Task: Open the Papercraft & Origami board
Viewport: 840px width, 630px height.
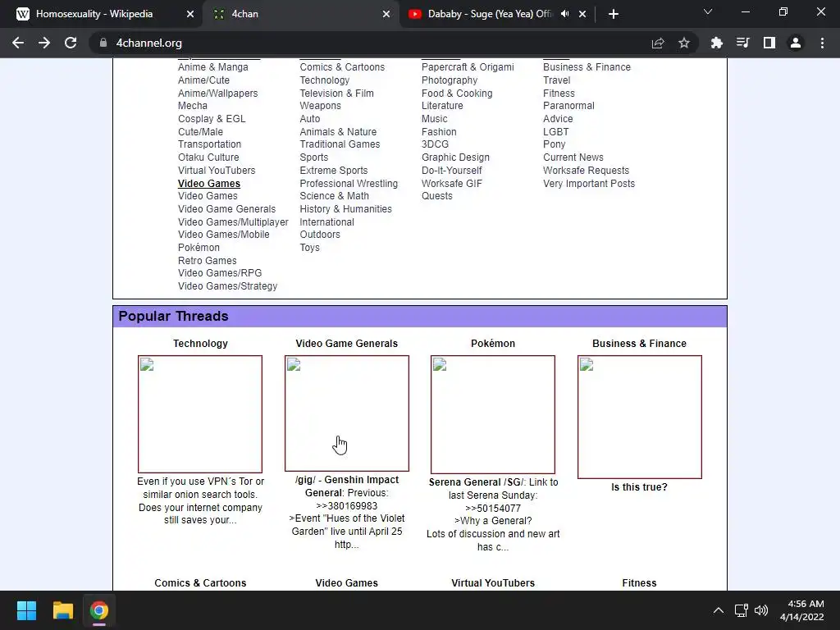Action: pyautogui.click(x=468, y=67)
